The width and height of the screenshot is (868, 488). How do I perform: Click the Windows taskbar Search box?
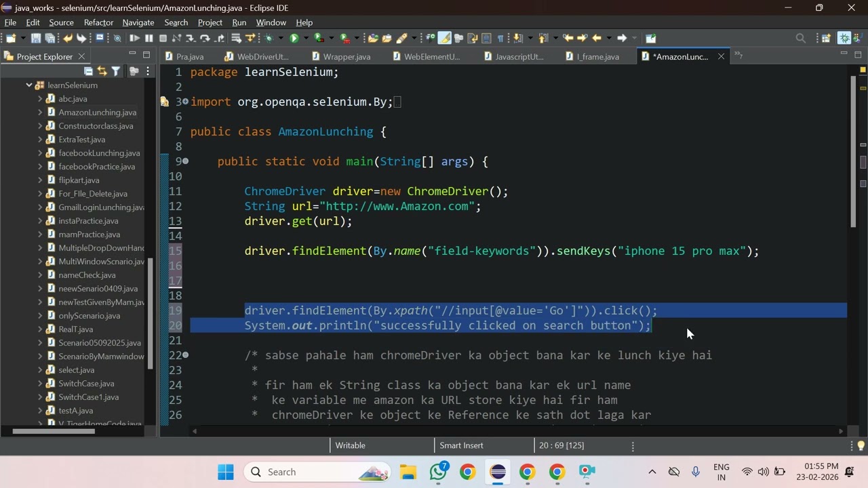[317, 472]
